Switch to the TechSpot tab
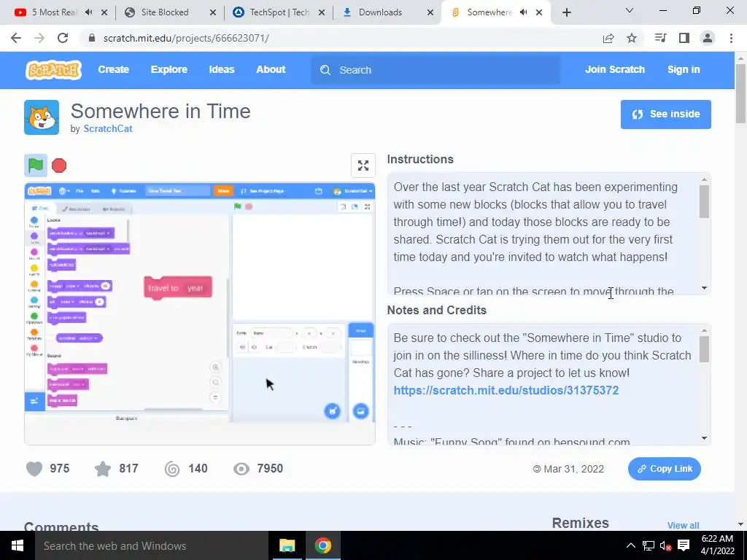 pos(279,12)
